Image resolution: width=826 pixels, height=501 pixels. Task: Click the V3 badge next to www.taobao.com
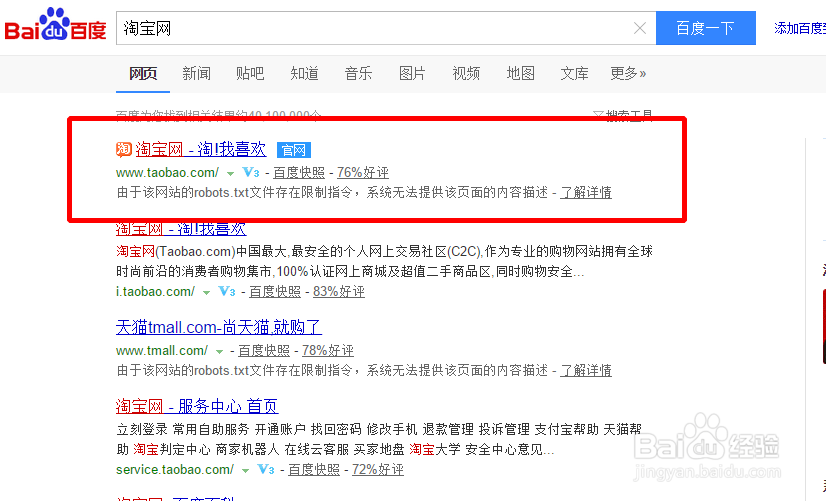251,172
